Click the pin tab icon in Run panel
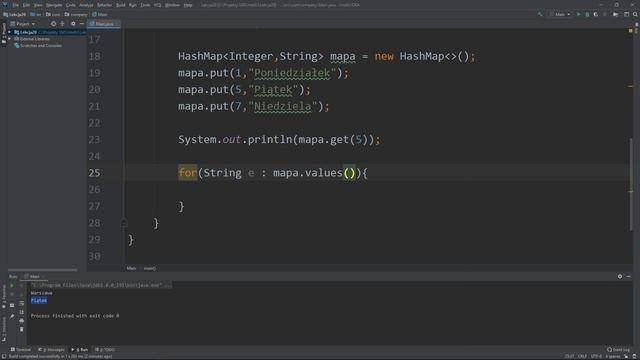The height and width of the screenshot is (360, 640). coord(12,316)
